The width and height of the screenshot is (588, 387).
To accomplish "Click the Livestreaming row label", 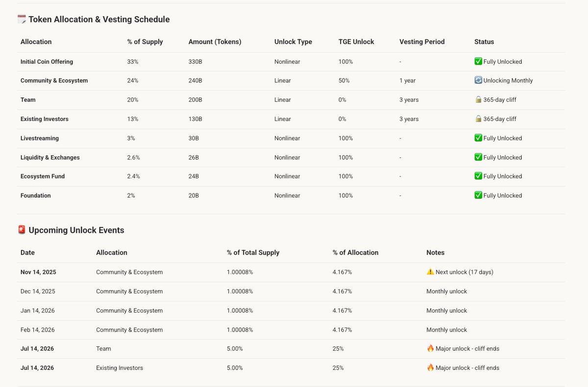I will point(39,138).
